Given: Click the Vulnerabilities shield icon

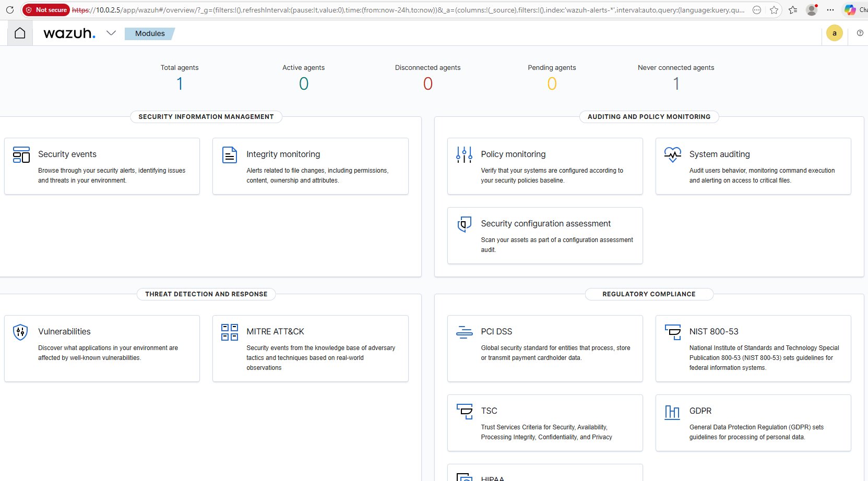Looking at the screenshot, I should coord(20,332).
